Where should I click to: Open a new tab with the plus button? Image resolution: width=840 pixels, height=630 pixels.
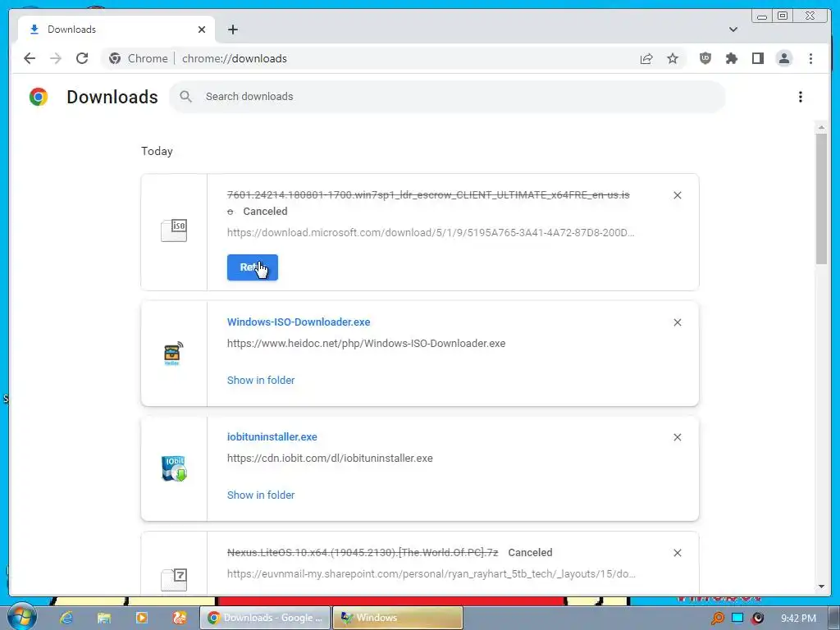click(232, 30)
